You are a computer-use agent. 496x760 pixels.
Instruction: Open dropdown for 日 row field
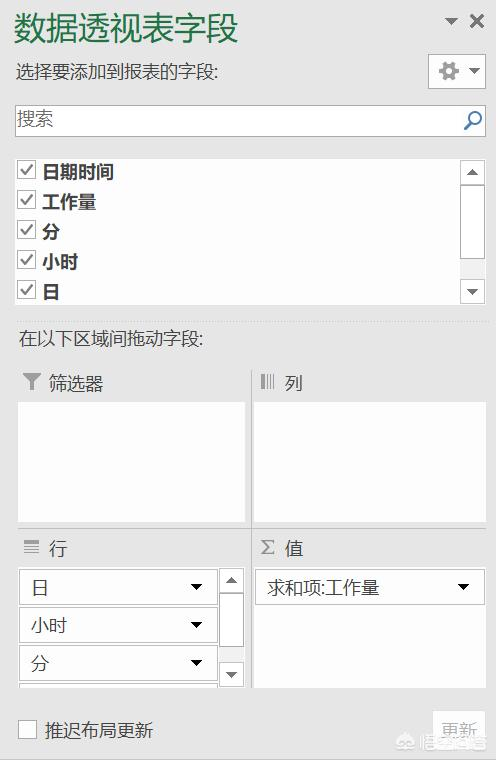click(196, 587)
